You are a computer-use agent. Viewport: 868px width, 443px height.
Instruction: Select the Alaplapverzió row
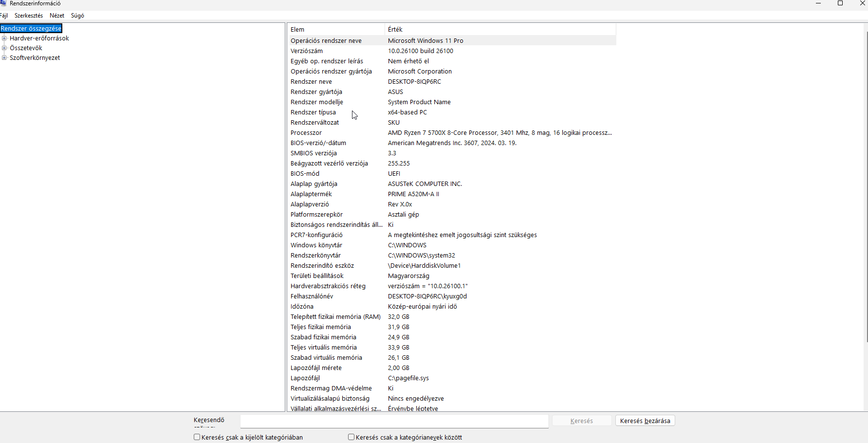click(x=452, y=204)
